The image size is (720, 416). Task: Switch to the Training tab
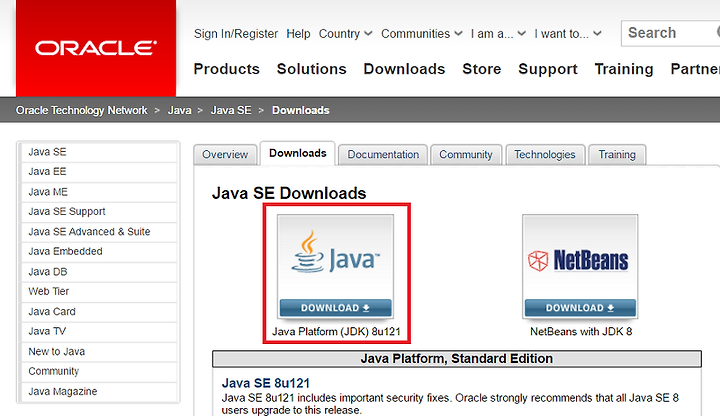coord(617,154)
